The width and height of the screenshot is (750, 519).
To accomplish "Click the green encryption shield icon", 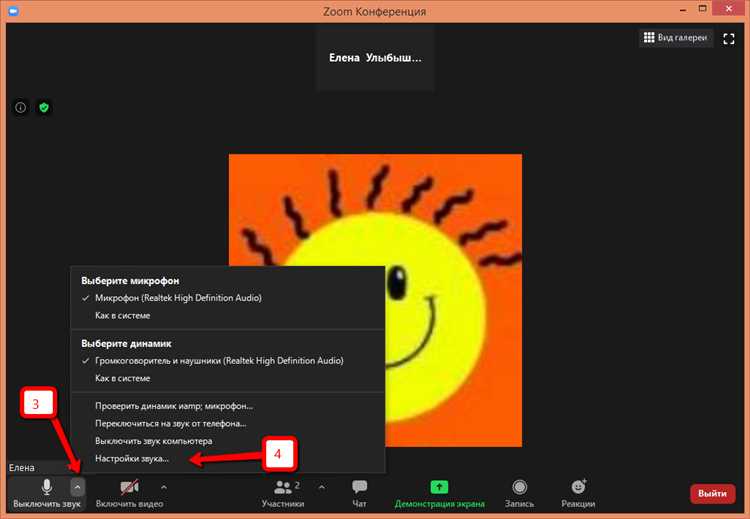I will pos(44,107).
